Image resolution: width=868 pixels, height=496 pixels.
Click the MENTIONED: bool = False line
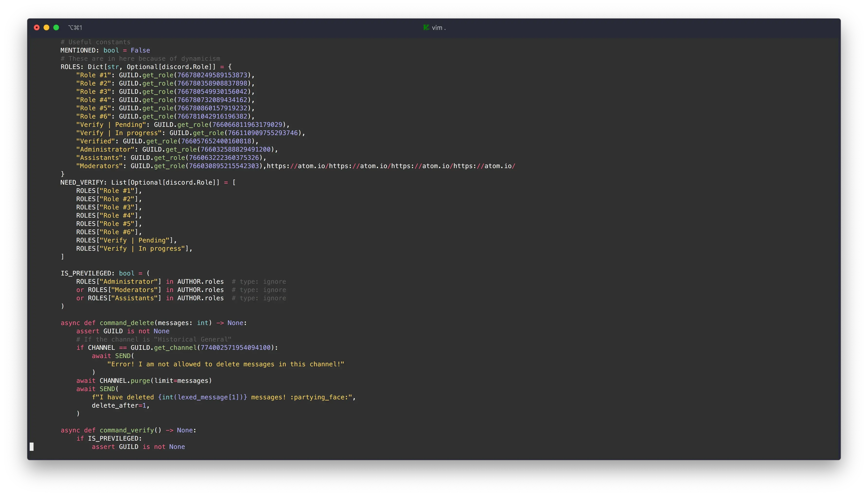point(105,50)
